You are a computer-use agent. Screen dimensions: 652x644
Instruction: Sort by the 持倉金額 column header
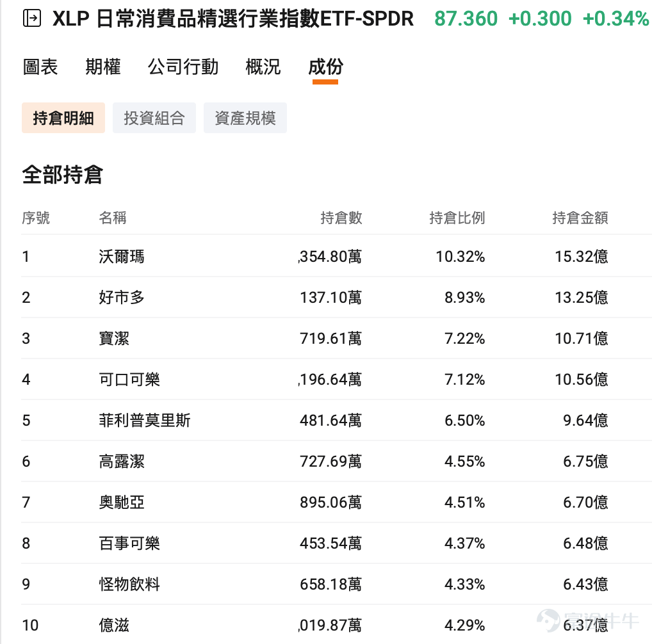point(580,218)
